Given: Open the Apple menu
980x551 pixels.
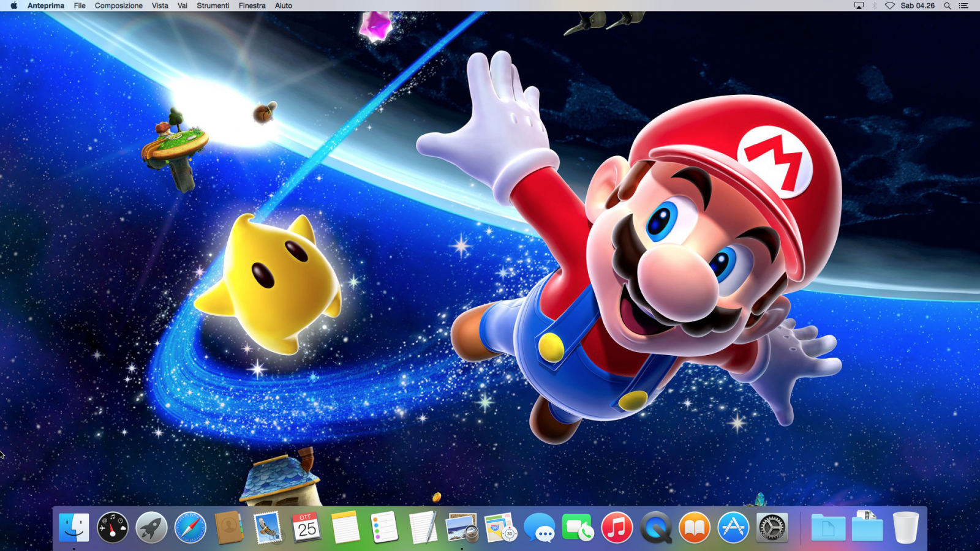Looking at the screenshot, I should point(14,6).
